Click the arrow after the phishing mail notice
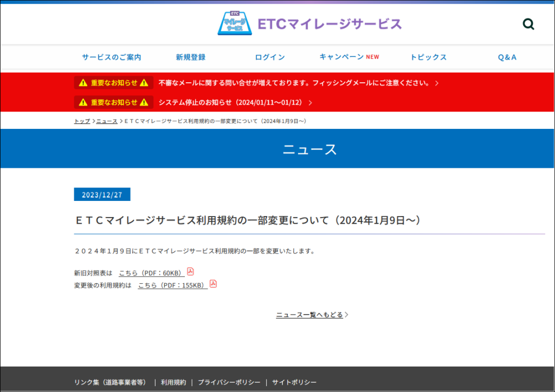Screen dimensions: 555x392 pyautogui.click(x=437, y=83)
